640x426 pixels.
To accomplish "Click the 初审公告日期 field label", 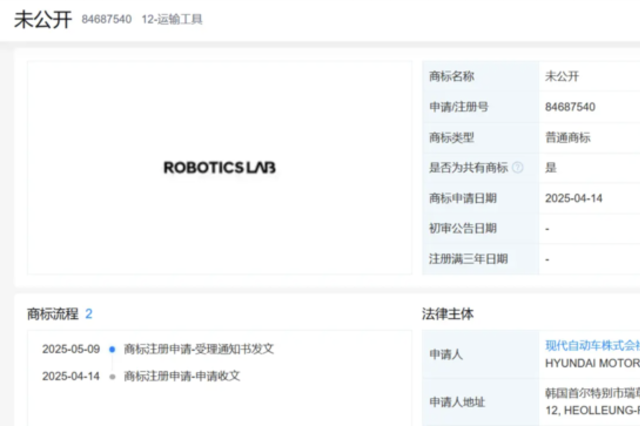I will tap(462, 229).
